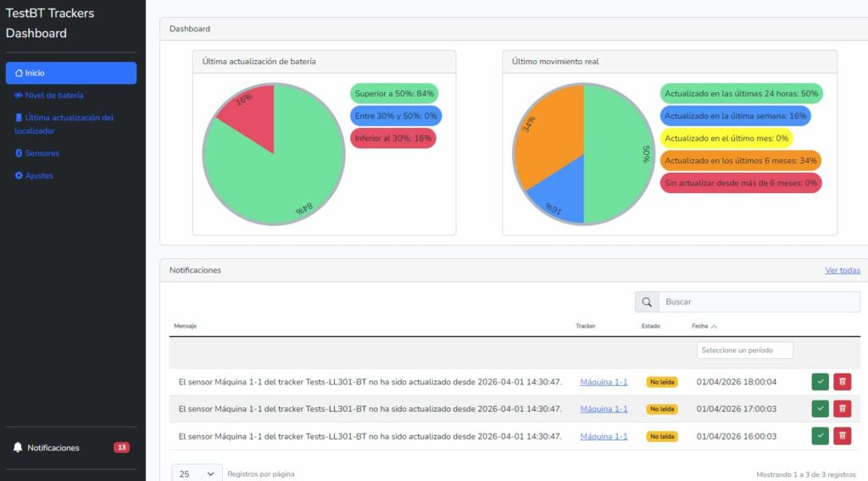
Task: Click the red 13 notifications badge
Action: 122,447
